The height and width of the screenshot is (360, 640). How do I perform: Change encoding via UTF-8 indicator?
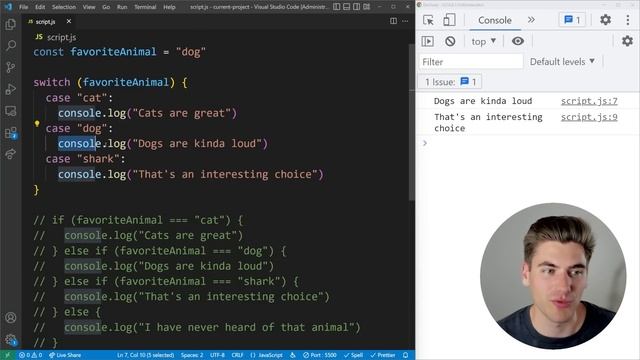[217, 355]
